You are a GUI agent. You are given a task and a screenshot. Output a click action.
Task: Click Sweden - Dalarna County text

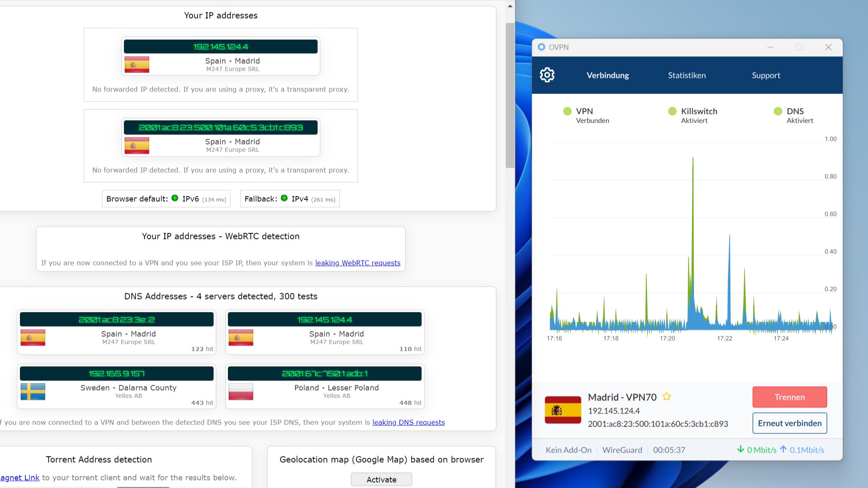128,388
